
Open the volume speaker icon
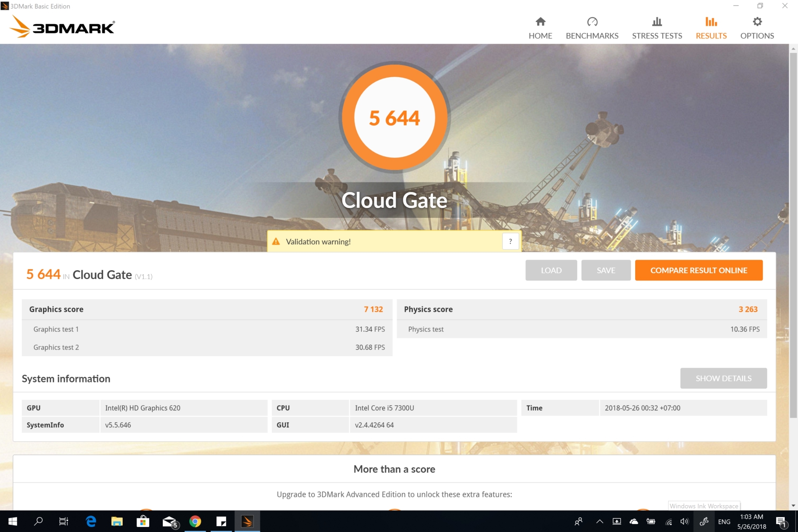[685, 521]
